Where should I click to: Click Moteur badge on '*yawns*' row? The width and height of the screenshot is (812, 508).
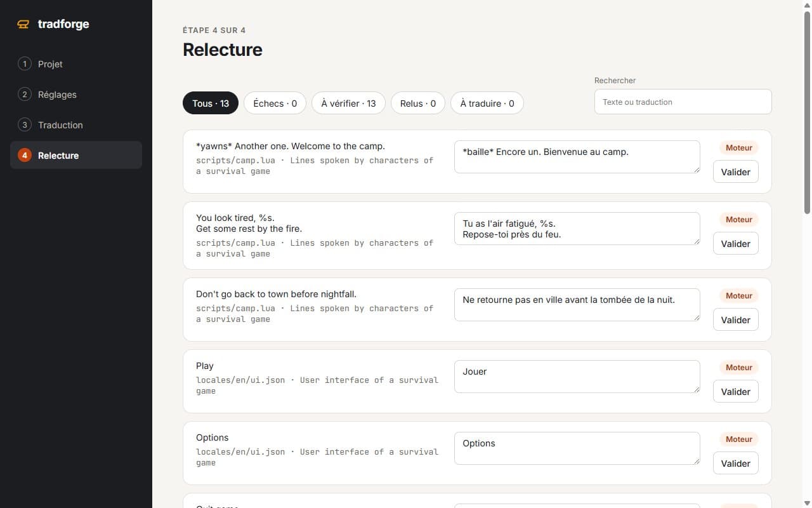(x=739, y=148)
